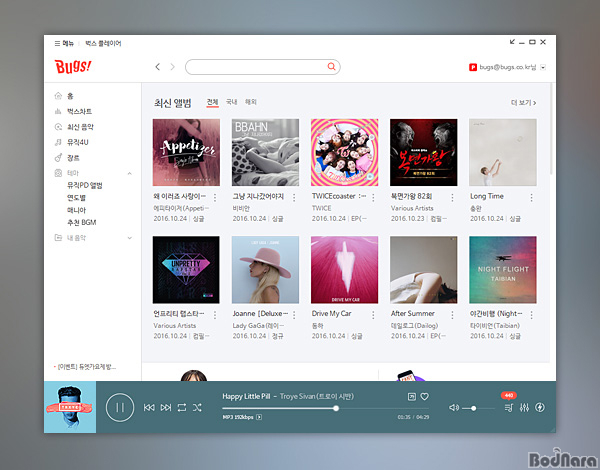Viewport: 600px width, 470px height.
Task: Open 연도별 under 테마
Action: [x=77, y=198]
